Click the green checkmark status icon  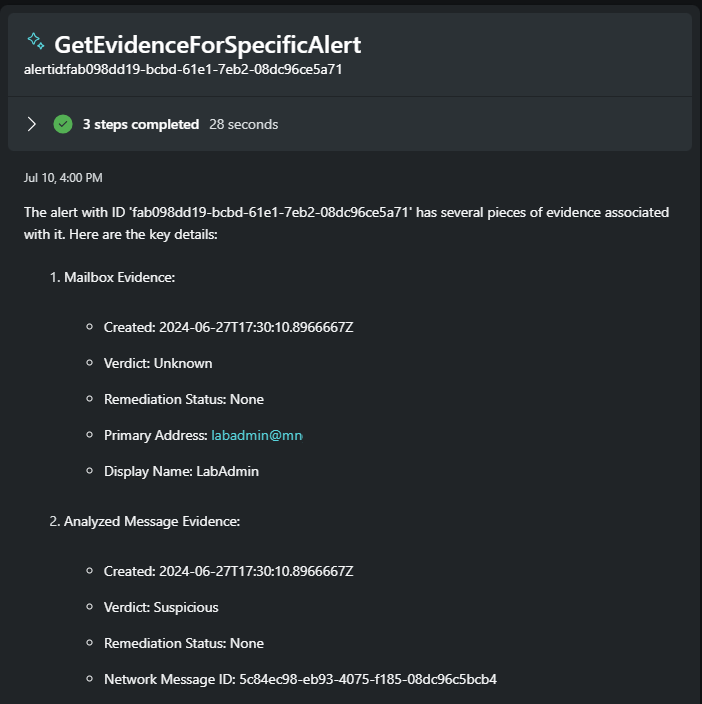[x=63, y=124]
